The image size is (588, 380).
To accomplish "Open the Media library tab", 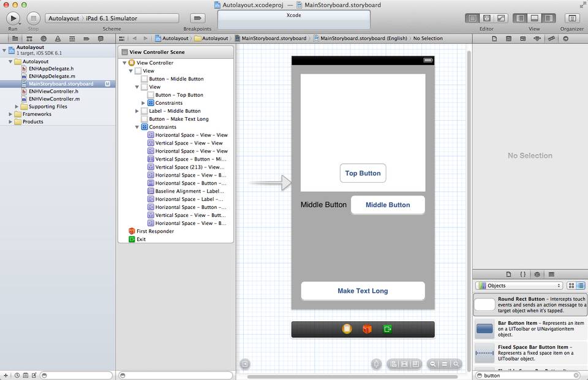I will [551, 274].
